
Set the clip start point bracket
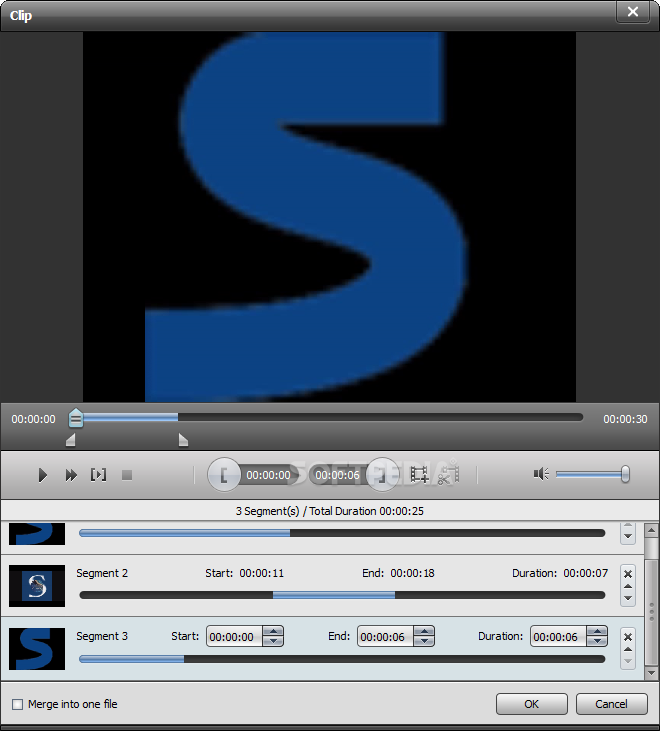click(224, 475)
